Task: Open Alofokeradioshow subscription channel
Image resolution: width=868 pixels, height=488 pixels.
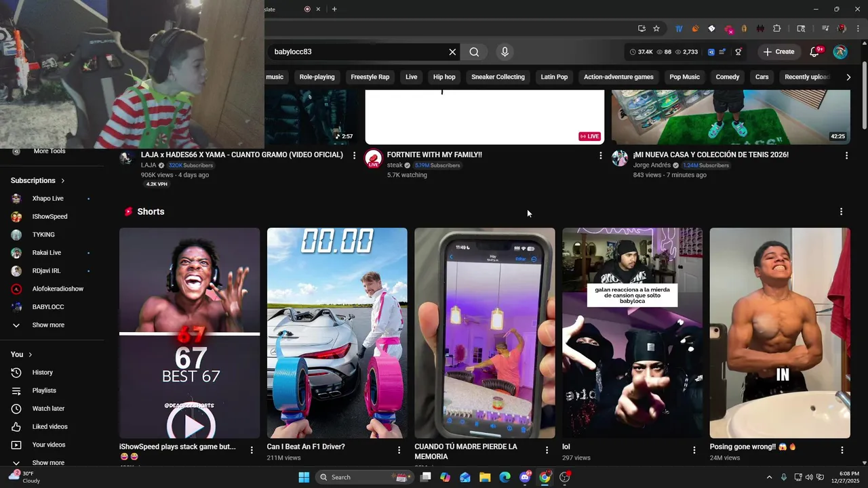Action: pos(58,289)
